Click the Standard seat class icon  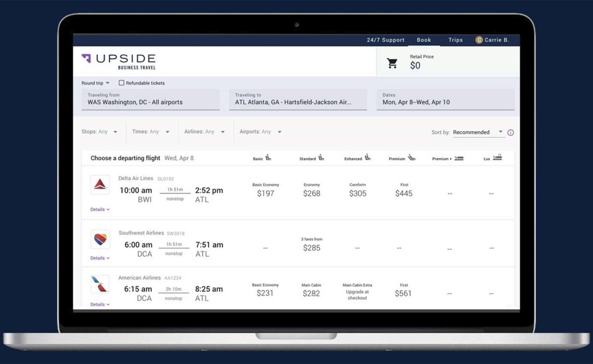tap(321, 158)
